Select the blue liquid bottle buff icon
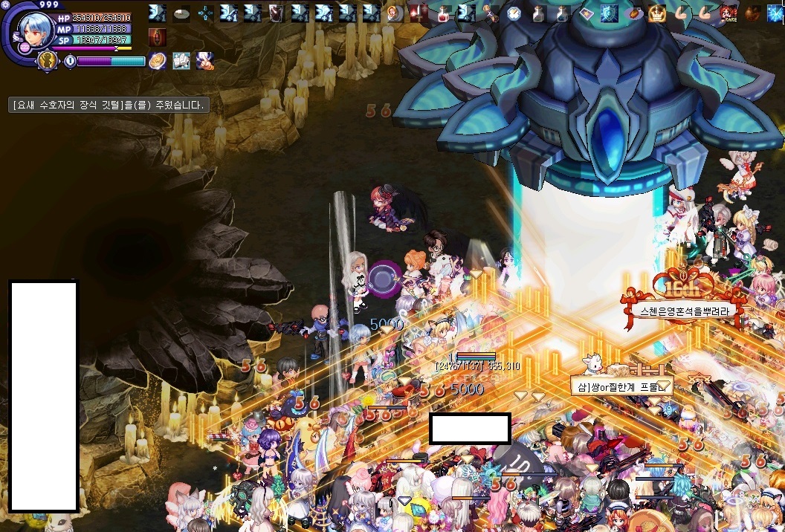This screenshot has width=785, height=532. (562, 14)
